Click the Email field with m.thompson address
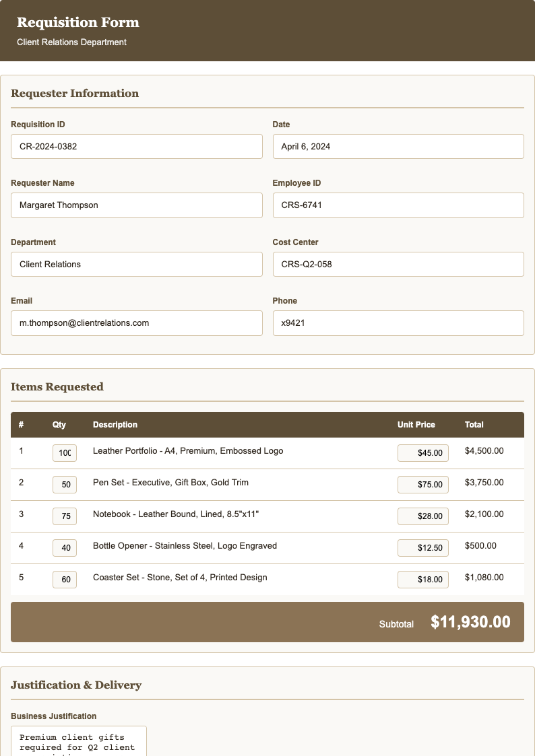Image resolution: width=535 pixels, height=756 pixels. click(x=136, y=322)
